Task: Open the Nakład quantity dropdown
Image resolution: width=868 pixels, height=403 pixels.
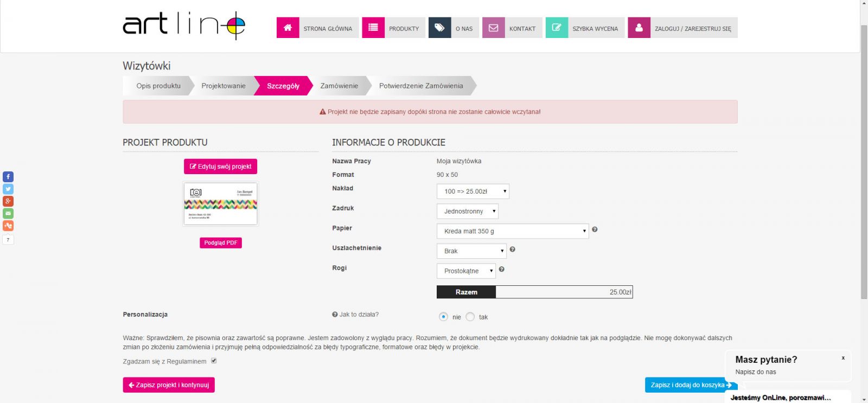Action: coord(473,191)
